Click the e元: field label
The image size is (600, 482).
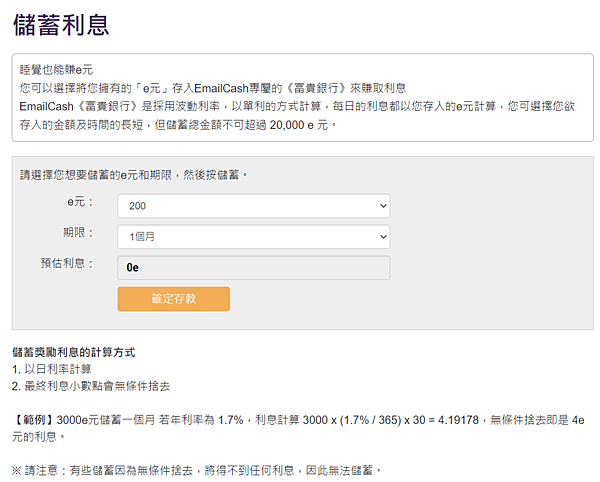click(x=80, y=202)
